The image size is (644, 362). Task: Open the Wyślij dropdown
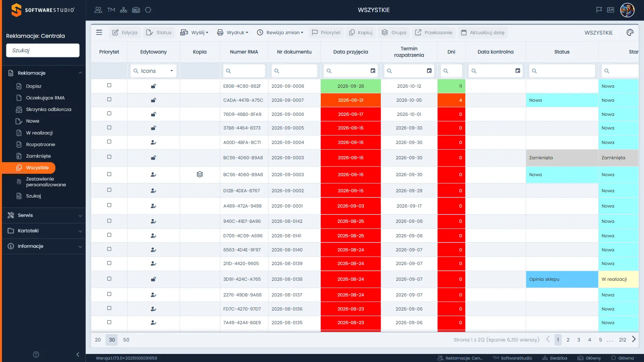194,33
